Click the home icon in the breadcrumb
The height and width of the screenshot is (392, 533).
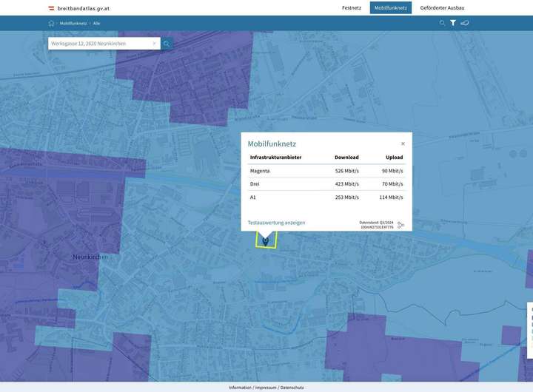coord(52,23)
